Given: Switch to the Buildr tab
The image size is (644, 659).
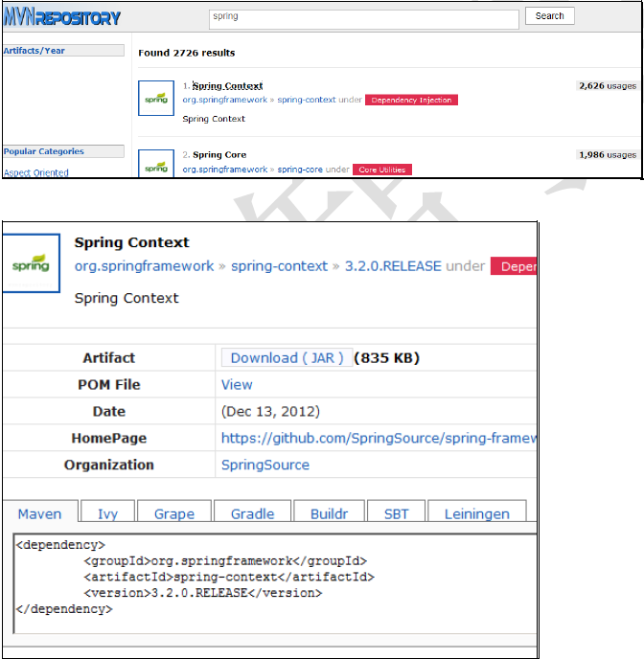Looking at the screenshot, I should pos(329,513).
